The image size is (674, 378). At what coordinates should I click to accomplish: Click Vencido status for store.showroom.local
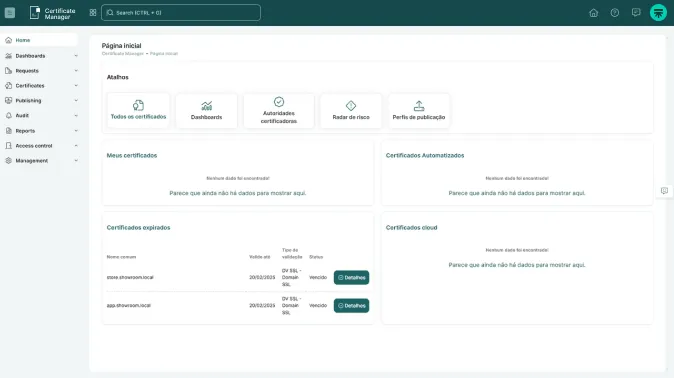pyautogui.click(x=318, y=277)
